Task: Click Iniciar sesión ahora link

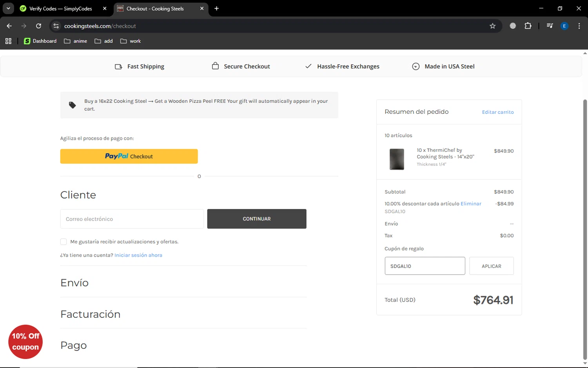Action: [x=138, y=255]
